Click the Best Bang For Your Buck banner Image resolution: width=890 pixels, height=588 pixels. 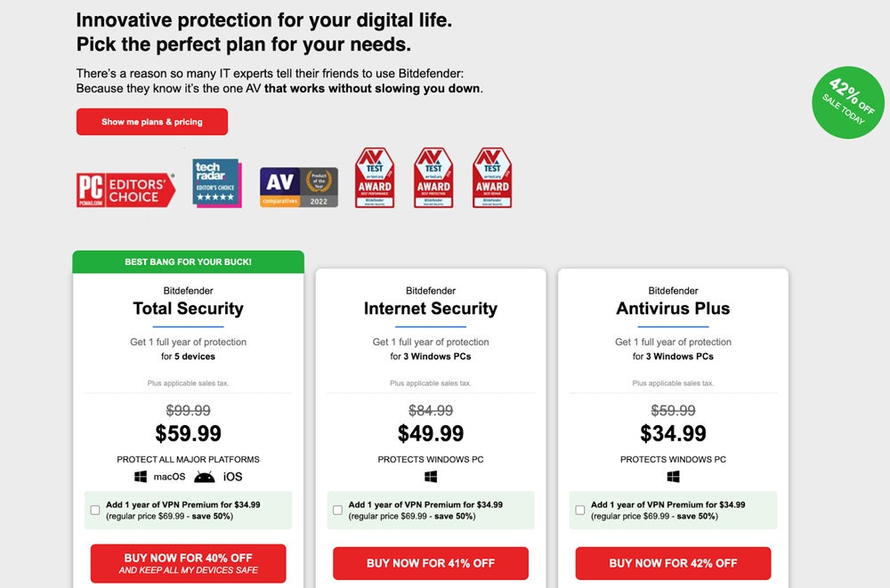tap(188, 262)
